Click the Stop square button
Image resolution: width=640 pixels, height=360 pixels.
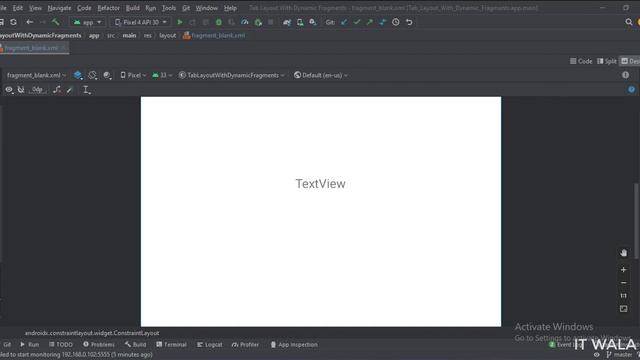tap(271, 22)
